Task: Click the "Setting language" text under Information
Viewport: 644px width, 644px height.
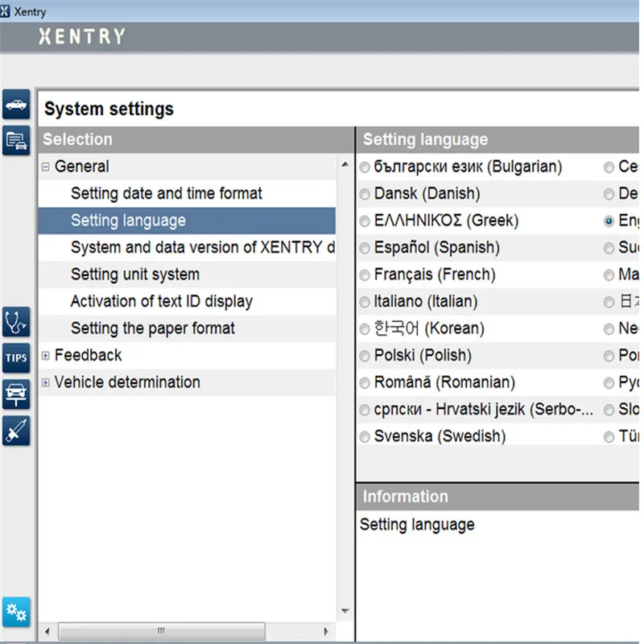Action: click(417, 525)
